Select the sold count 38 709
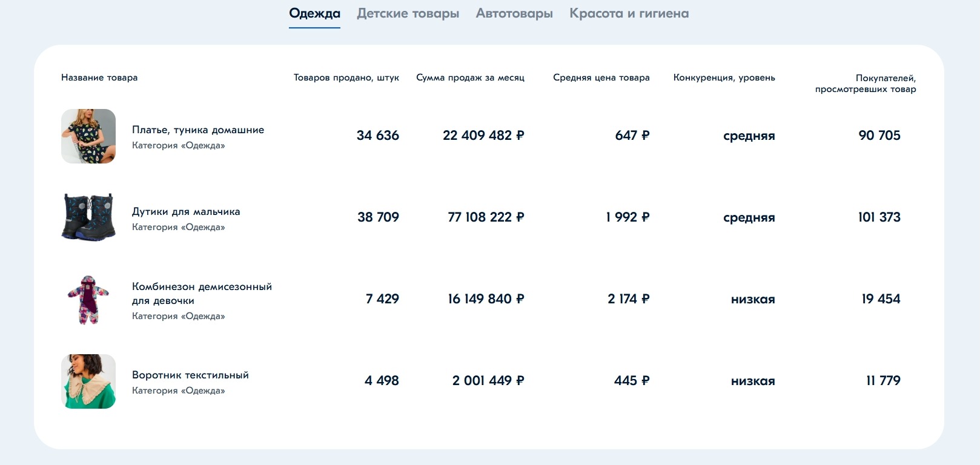 pos(378,217)
